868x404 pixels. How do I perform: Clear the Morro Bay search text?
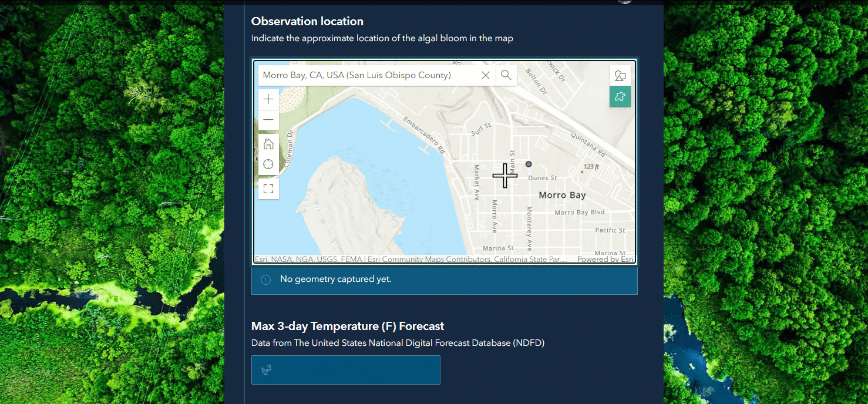coord(486,75)
